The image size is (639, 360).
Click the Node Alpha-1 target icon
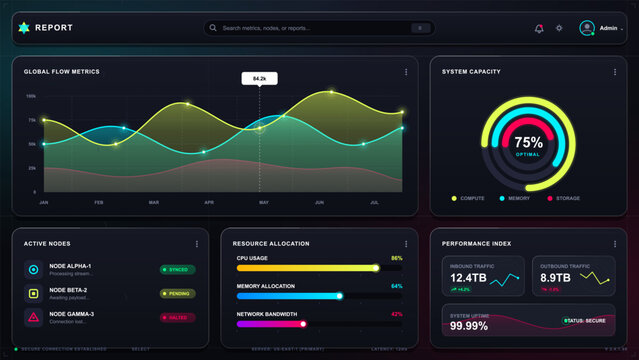(x=33, y=269)
